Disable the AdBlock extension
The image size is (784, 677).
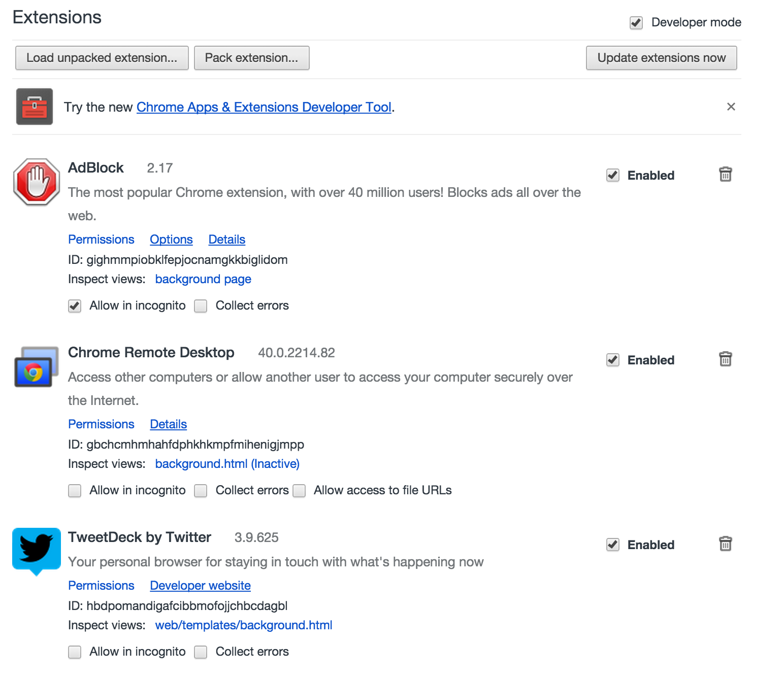click(613, 175)
